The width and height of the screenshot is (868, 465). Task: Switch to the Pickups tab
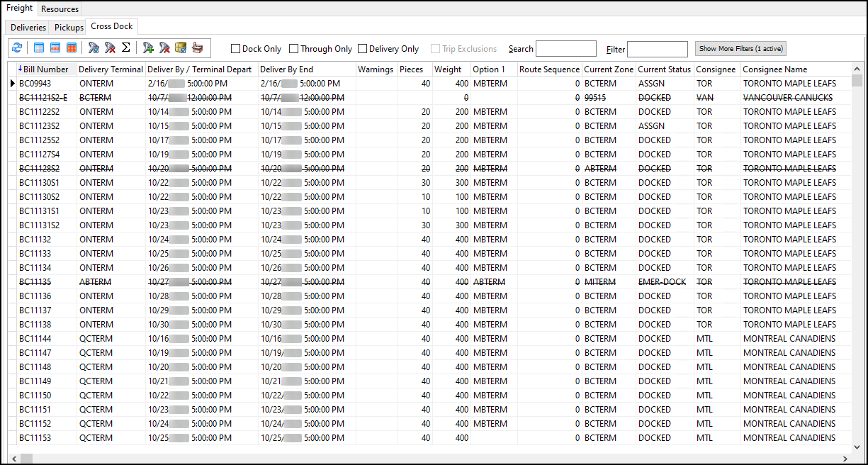coord(68,26)
